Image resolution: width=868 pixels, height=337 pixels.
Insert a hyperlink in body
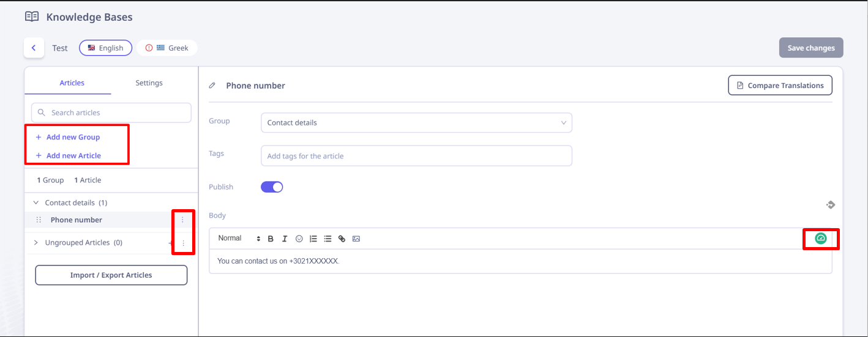pyautogui.click(x=342, y=239)
